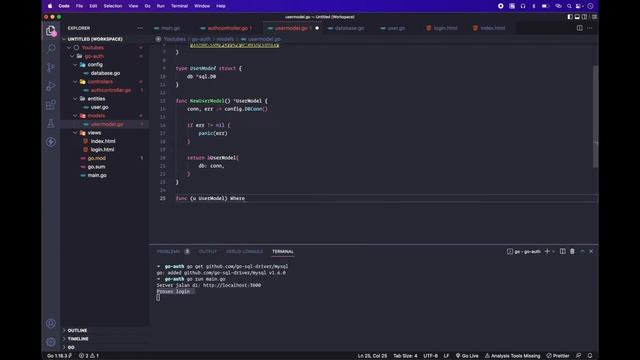
Task: Click Tab Size: 4 status item
Action: point(405,356)
